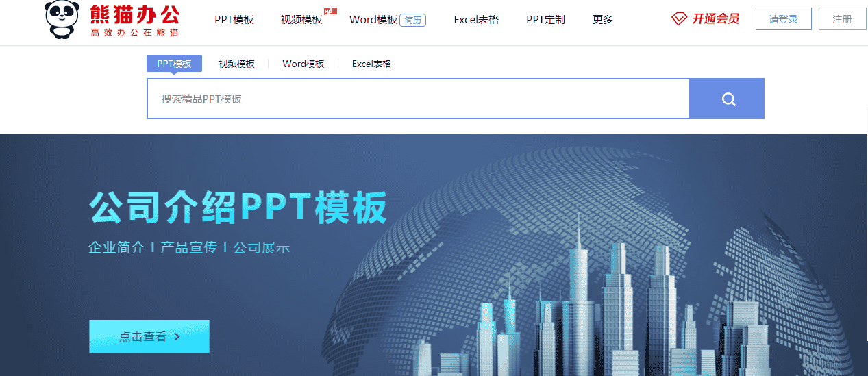Select the PPT模板 search tab
The height and width of the screenshot is (376, 868).
(x=174, y=64)
